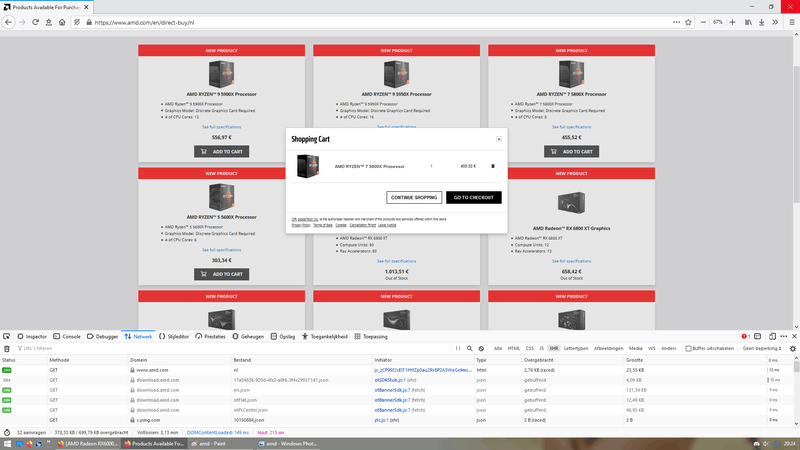Viewport: 800px width, 450px height.
Task: Add Ryzen 9 5900X to cart
Action: (x=221, y=152)
